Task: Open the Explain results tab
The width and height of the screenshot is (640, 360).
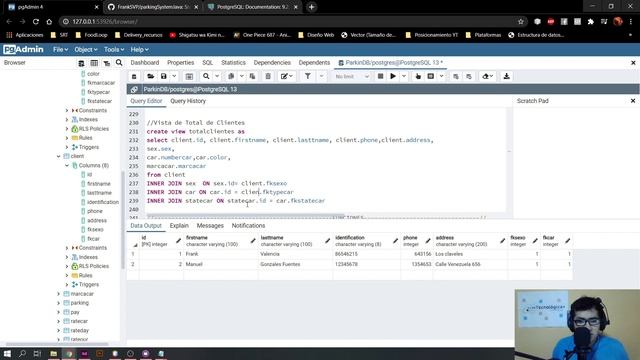Action: point(179,226)
